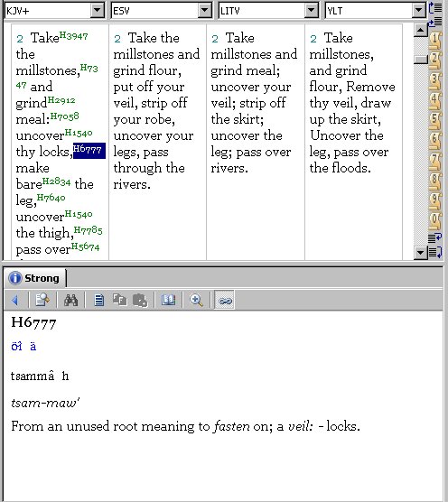Jump to scroll bookmark number 5
The width and height of the screenshot is (448, 502).
coord(434,121)
